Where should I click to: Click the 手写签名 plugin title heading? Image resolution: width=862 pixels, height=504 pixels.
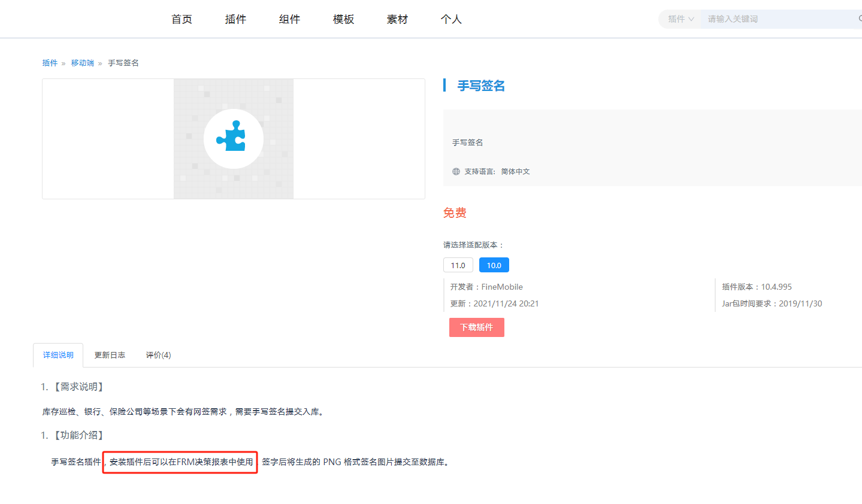tap(481, 86)
